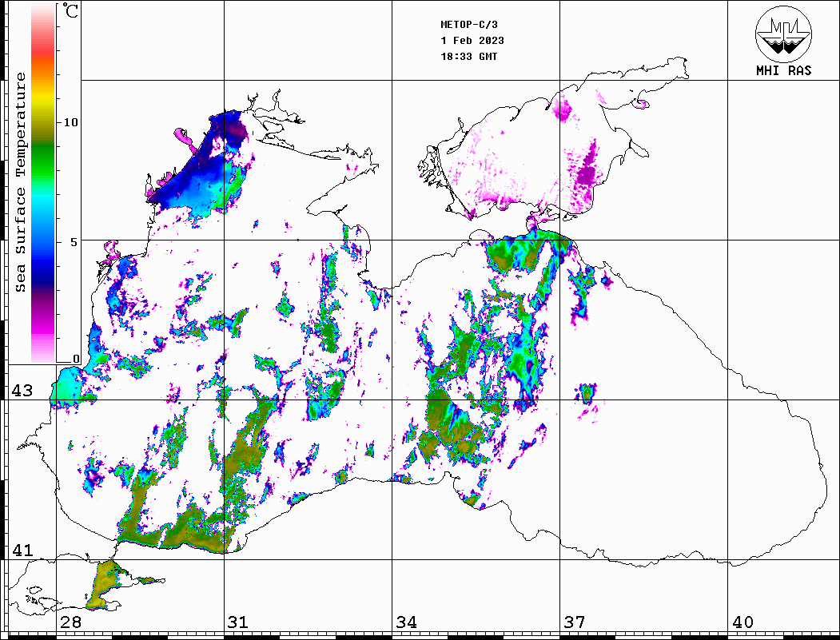840x640 pixels.
Task: Select the 'MHI RAS' label text
Action: tap(784, 70)
